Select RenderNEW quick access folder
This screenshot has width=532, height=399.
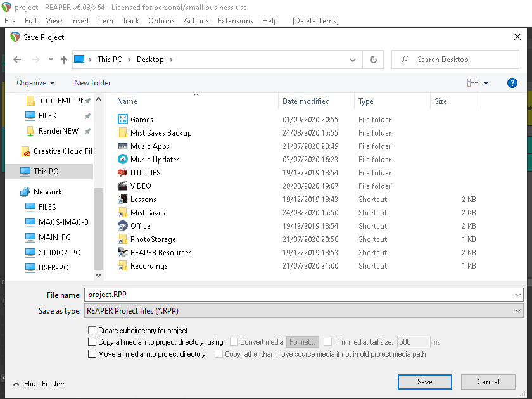click(53, 131)
